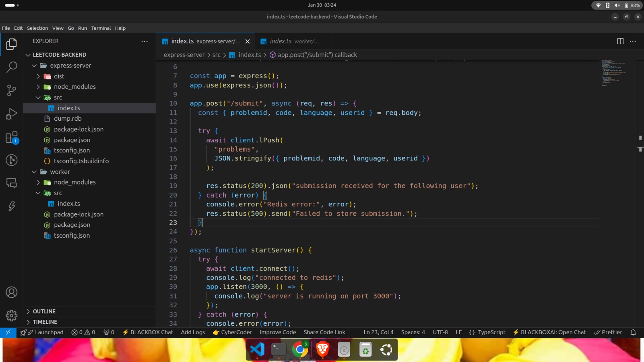Open the Accounts icon in activity bar
The height and width of the screenshot is (362, 644).
12,292
